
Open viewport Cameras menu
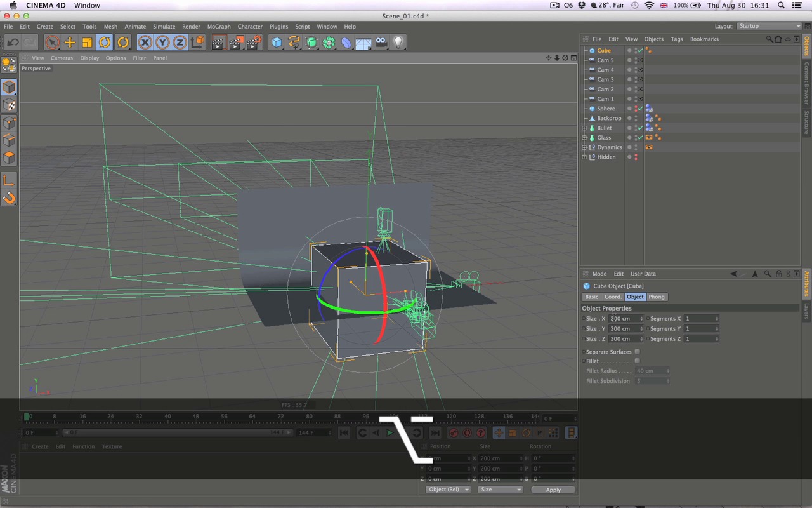(62, 58)
